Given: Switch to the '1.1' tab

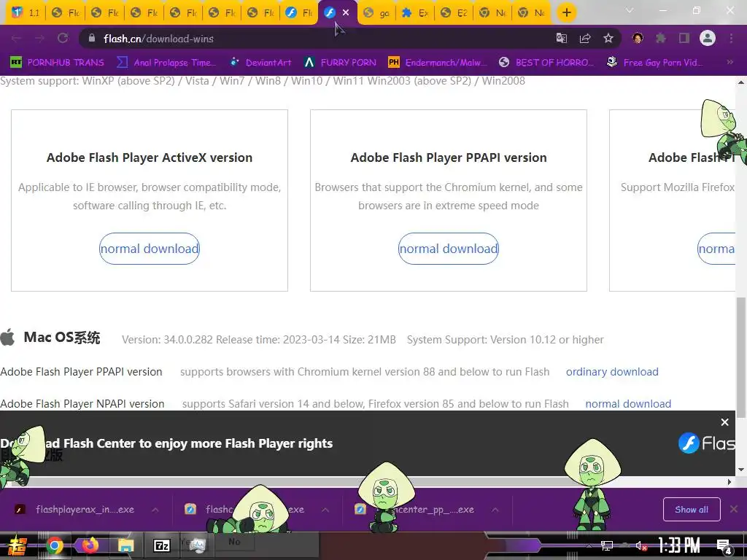Looking at the screenshot, I should pyautogui.click(x=26, y=13).
